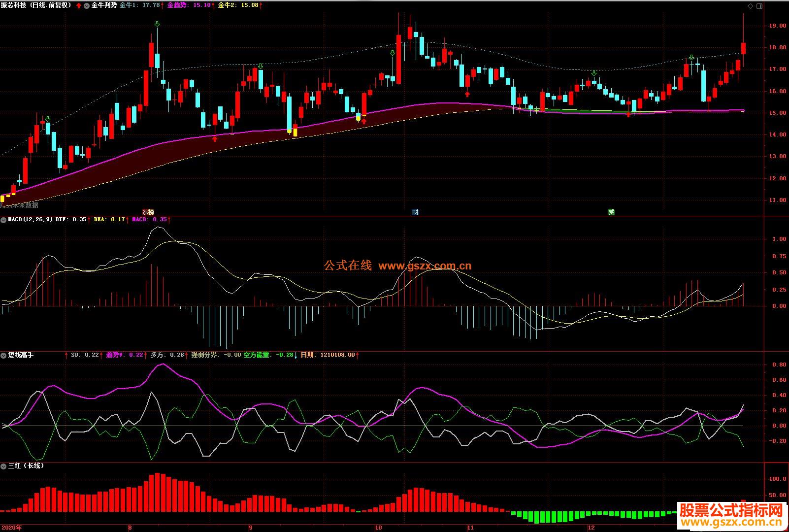Click the 2020年 label on time axis
Image resolution: width=789 pixels, height=532 pixels.
coord(11,528)
